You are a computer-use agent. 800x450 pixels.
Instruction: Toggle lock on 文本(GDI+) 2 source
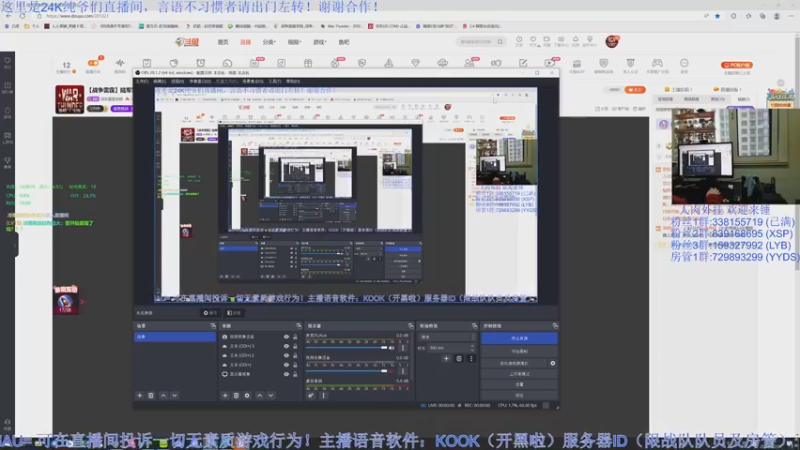[295, 355]
